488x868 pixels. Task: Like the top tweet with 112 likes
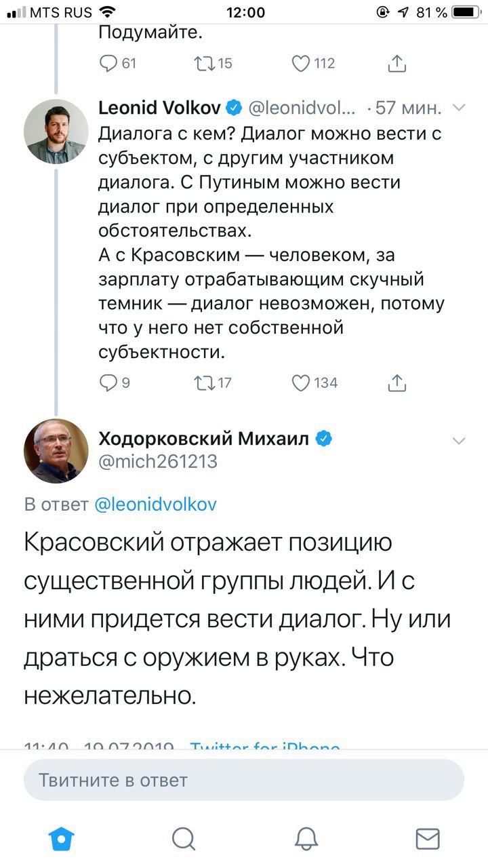(x=301, y=64)
